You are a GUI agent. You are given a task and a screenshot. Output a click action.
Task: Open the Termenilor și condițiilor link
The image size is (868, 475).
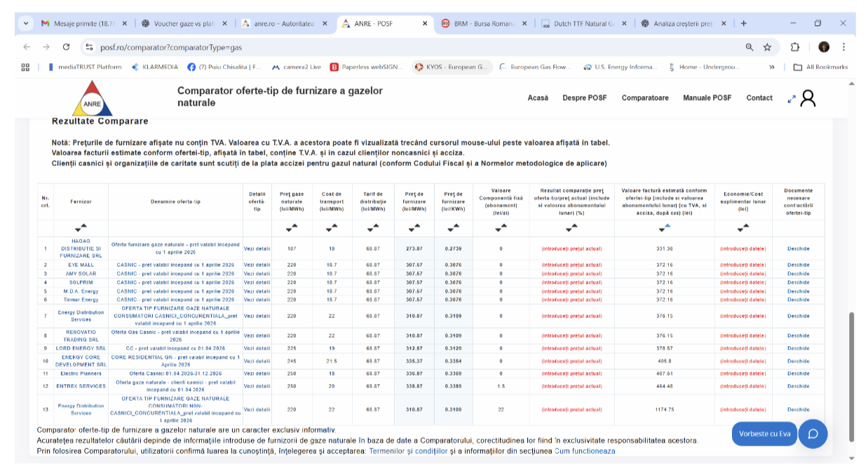point(408,451)
